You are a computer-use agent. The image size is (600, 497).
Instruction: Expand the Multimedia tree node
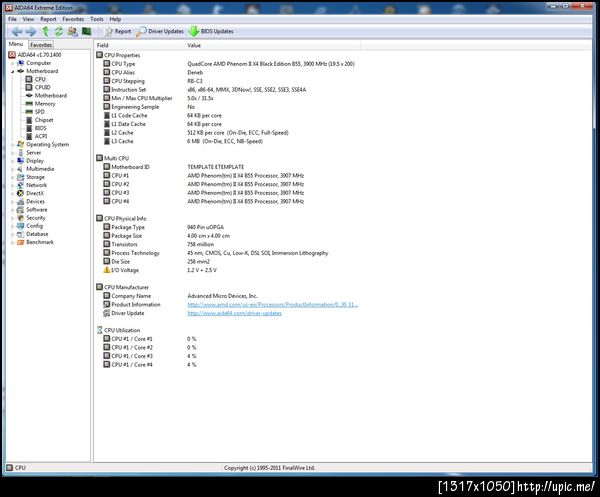pyautogui.click(x=13, y=169)
